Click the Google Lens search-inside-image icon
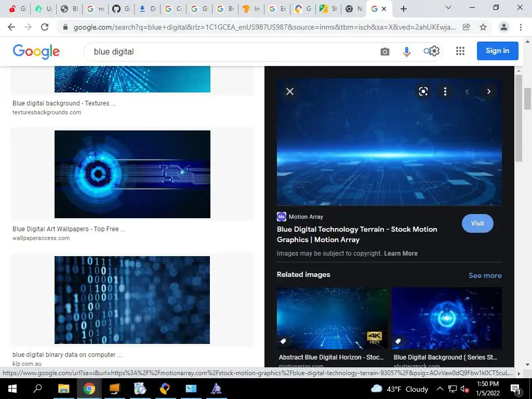The width and height of the screenshot is (532, 399). (423, 91)
